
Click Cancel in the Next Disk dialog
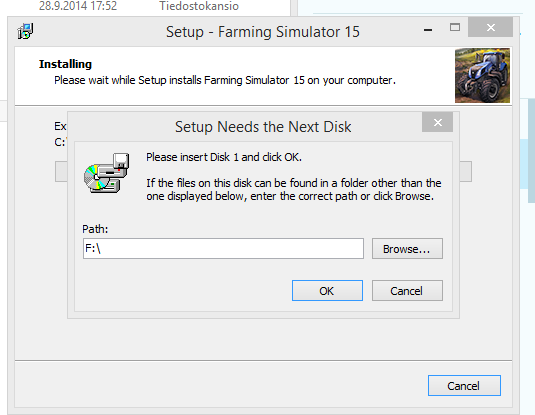click(407, 291)
